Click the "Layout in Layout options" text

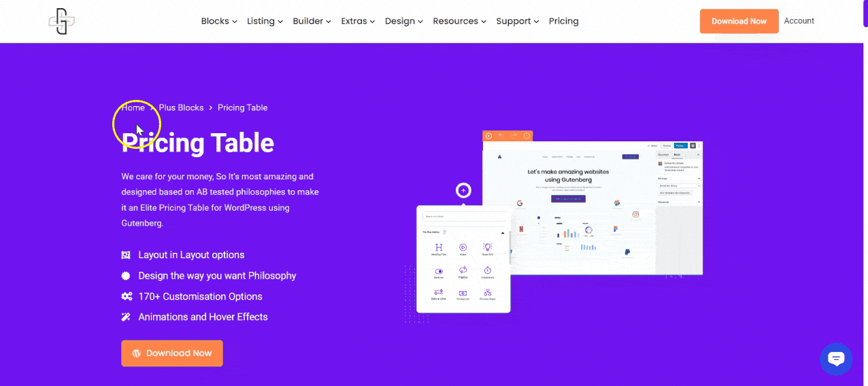tap(191, 255)
